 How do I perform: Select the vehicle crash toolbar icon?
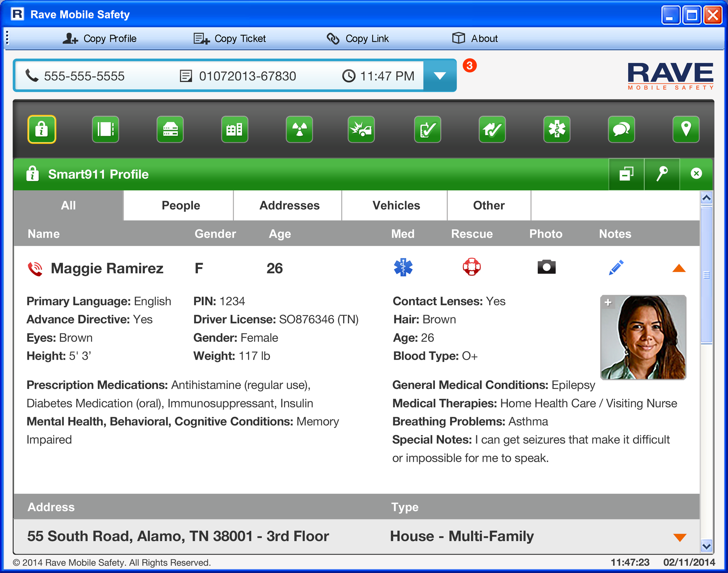(361, 129)
